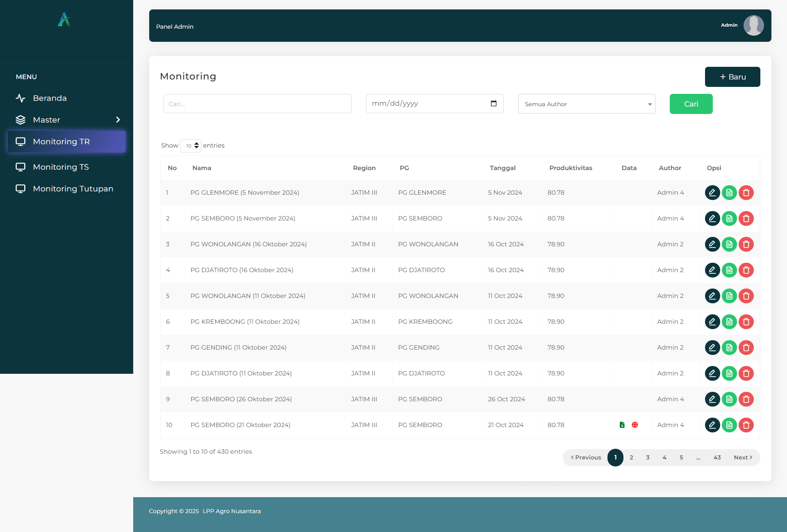Click the edit pencil icon for PG GLENMORE
The width and height of the screenshot is (787, 532).
coord(712,193)
